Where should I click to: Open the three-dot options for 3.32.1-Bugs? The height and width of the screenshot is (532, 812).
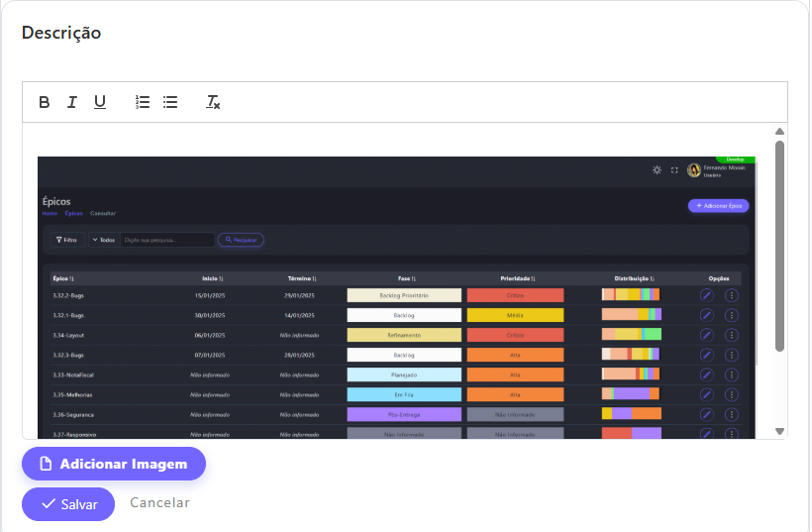coord(732,315)
